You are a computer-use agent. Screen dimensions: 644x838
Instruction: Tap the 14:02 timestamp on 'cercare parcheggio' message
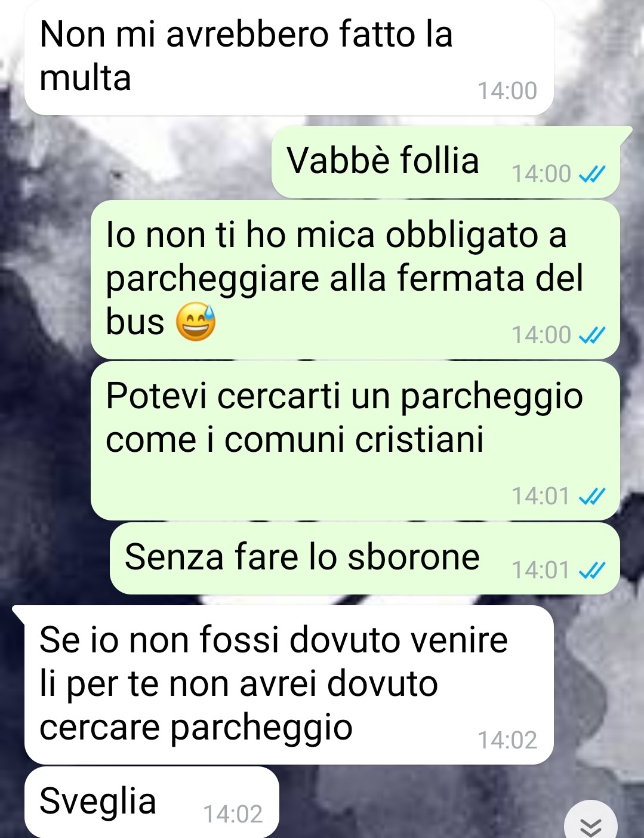[507, 740]
